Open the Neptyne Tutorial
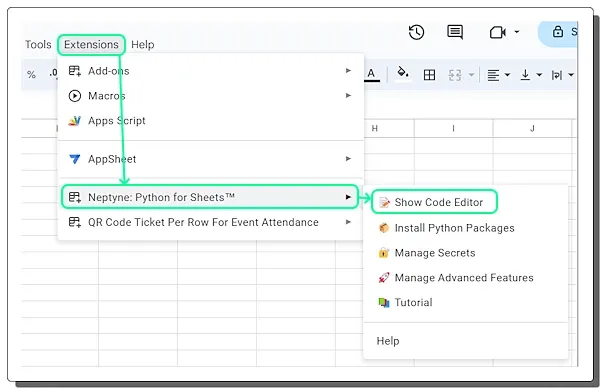The height and width of the screenshot is (388, 600). [465, 302]
